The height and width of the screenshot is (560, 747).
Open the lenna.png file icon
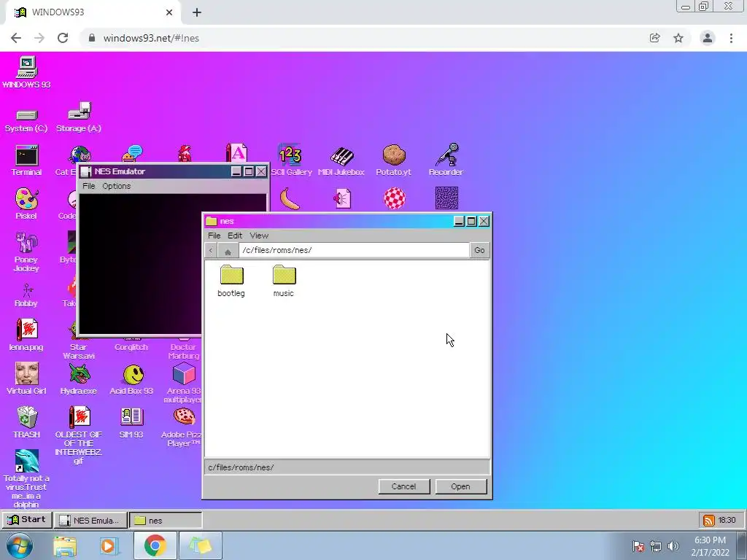coord(26,335)
